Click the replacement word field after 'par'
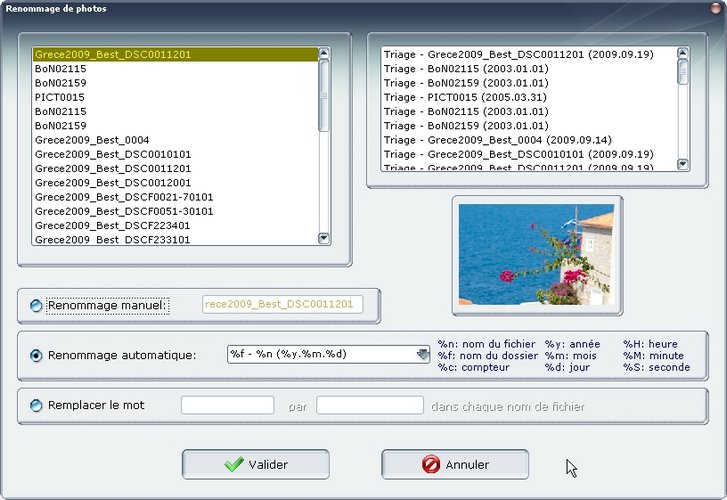This screenshot has height=500, width=727. [x=370, y=405]
